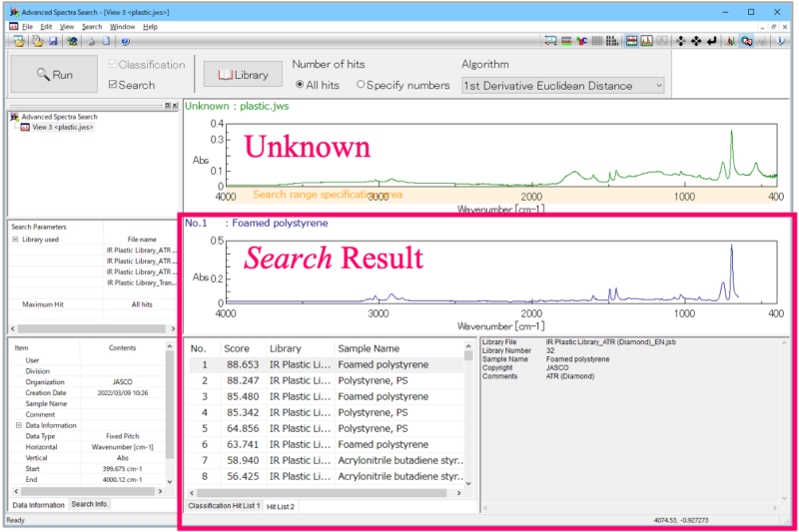Image resolution: width=799 pixels, height=532 pixels.
Task: Click hit list horizontal scrollbar
Action: [322, 493]
